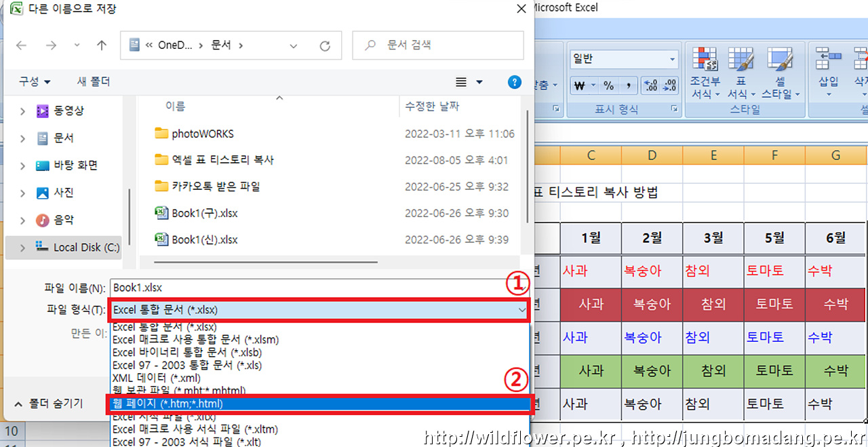
Task: Open the 표 서식 table format gallery
Action: 741,73
